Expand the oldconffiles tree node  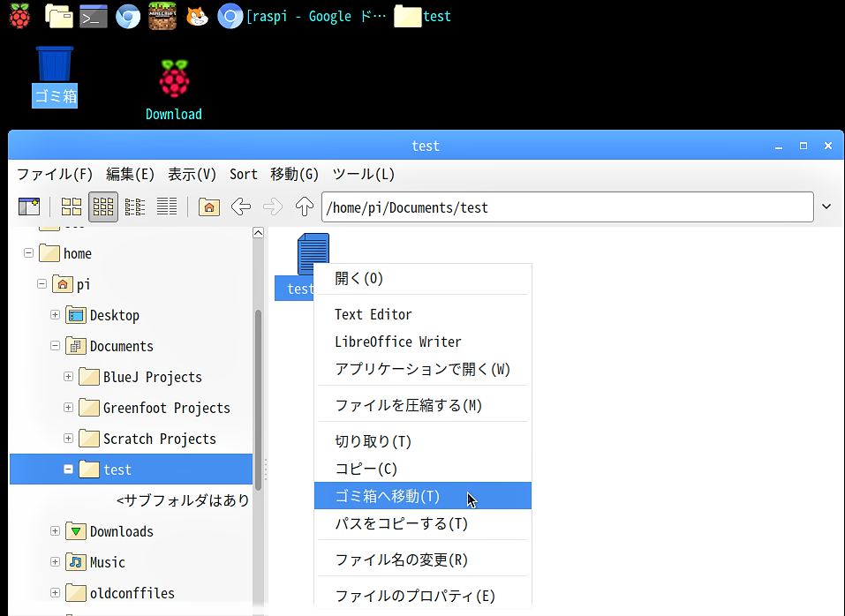(x=55, y=592)
